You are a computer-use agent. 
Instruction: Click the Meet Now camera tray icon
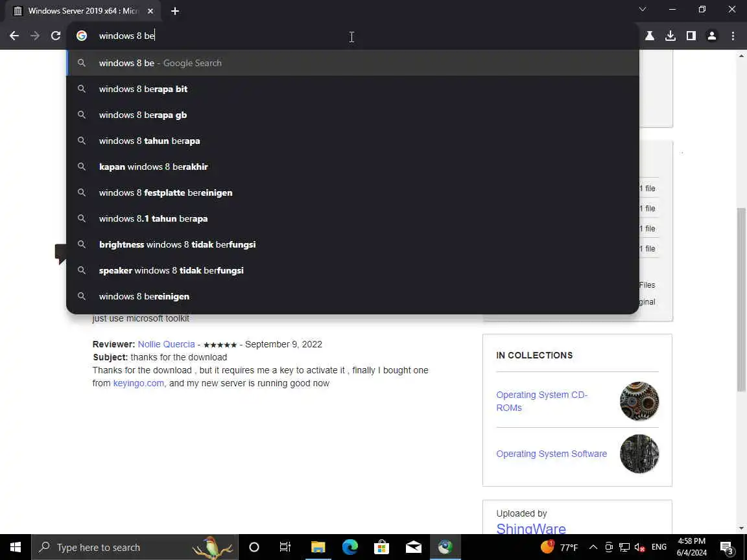click(609, 547)
